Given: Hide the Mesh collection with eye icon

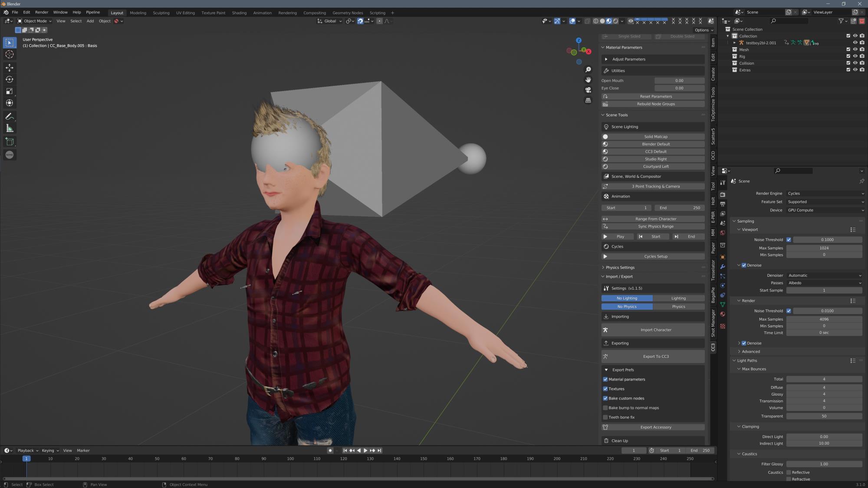Looking at the screenshot, I should click(855, 49).
